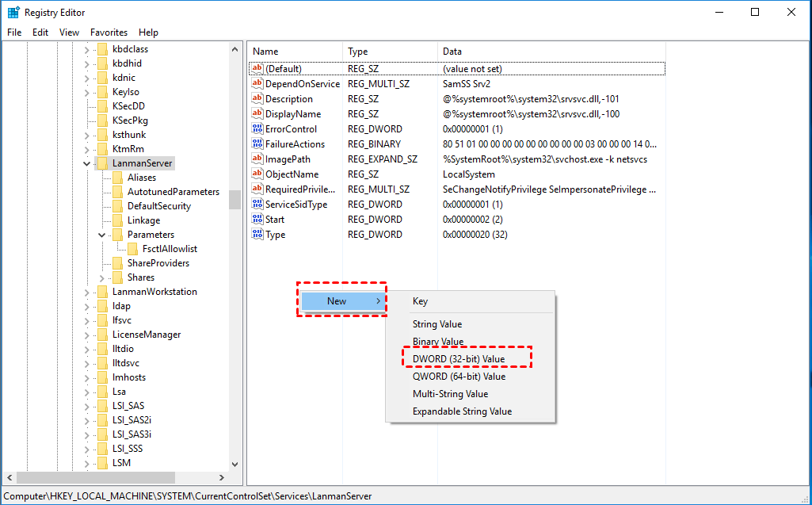This screenshot has height=505, width=812.
Task: Open the Favorites menu
Action: click(x=109, y=33)
